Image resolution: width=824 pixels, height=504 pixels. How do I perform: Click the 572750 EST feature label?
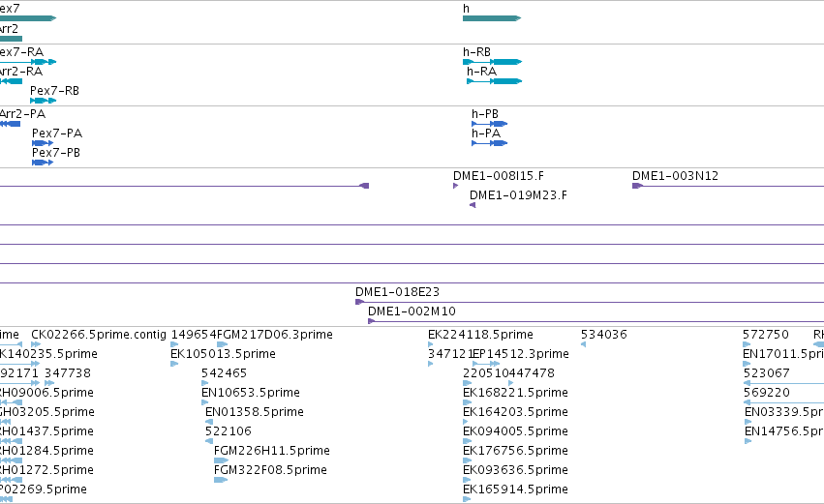tap(766, 335)
